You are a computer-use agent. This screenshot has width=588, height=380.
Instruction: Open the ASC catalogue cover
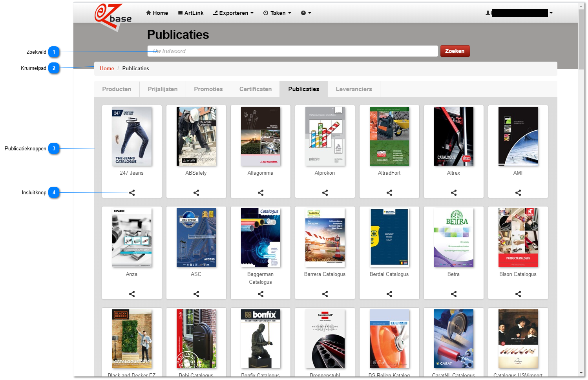pyautogui.click(x=196, y=238)
